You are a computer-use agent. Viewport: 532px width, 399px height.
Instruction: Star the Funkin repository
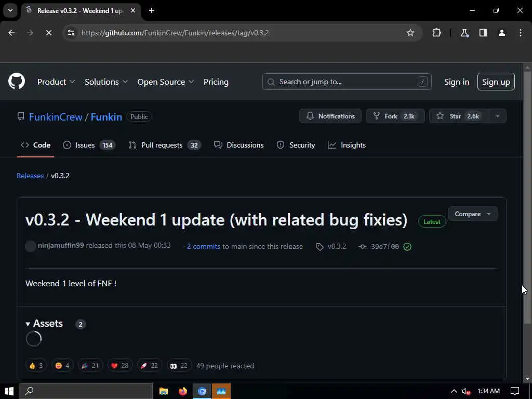459,116
